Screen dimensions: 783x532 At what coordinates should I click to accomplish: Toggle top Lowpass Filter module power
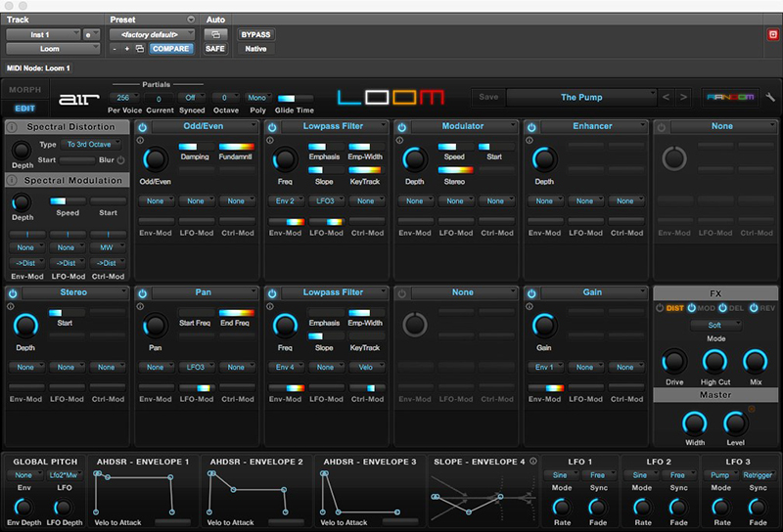click(272, 127)
